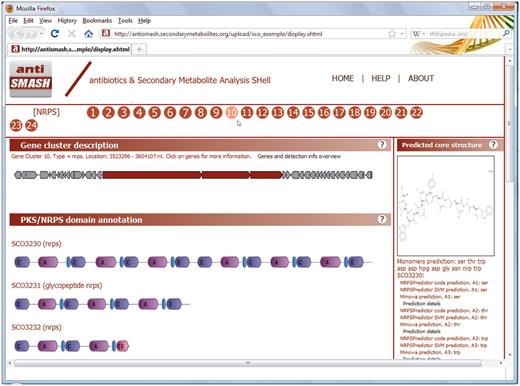This screenshot has width=520, height=386.
Task: Open gene cluster 1
Action: pyautogui.click(x=93, y=113)
